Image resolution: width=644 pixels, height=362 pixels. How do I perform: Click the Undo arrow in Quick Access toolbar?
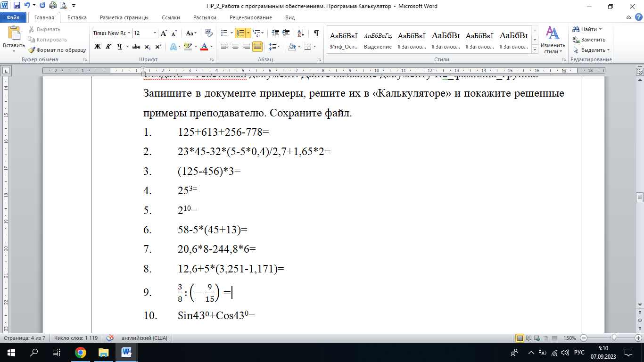click(27, 6)
